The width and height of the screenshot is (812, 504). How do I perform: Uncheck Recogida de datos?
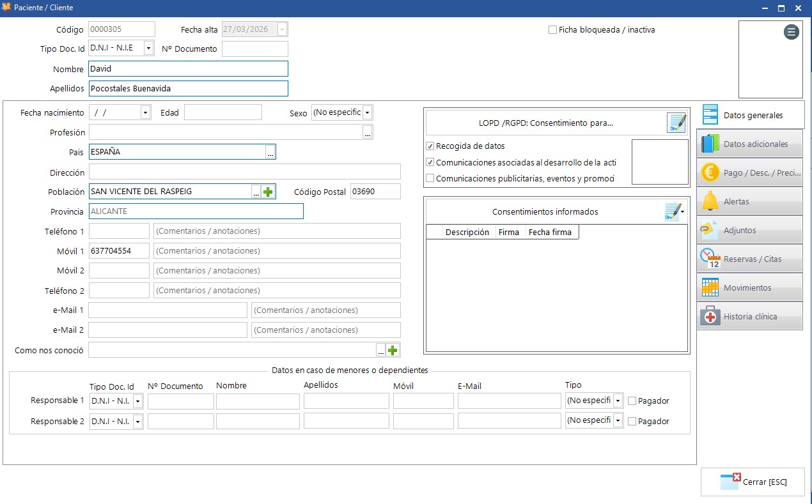[430, 146]
